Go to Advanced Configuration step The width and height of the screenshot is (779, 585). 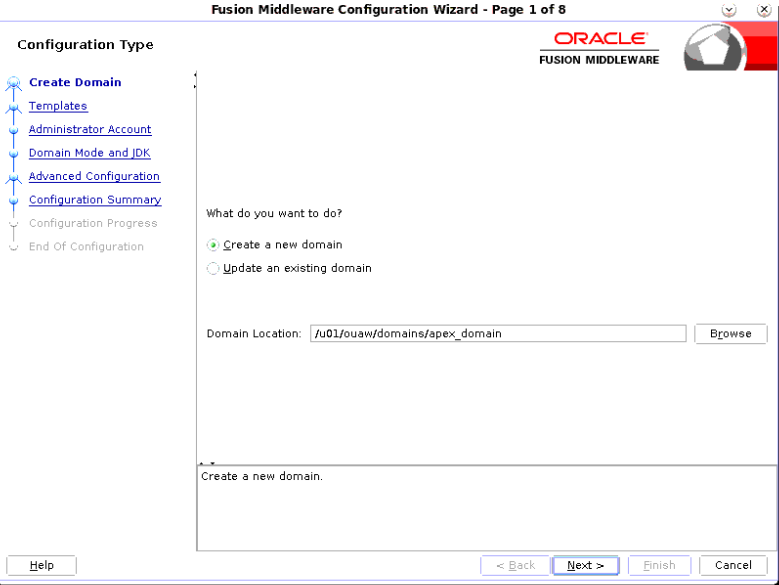[x=94, y=176]
